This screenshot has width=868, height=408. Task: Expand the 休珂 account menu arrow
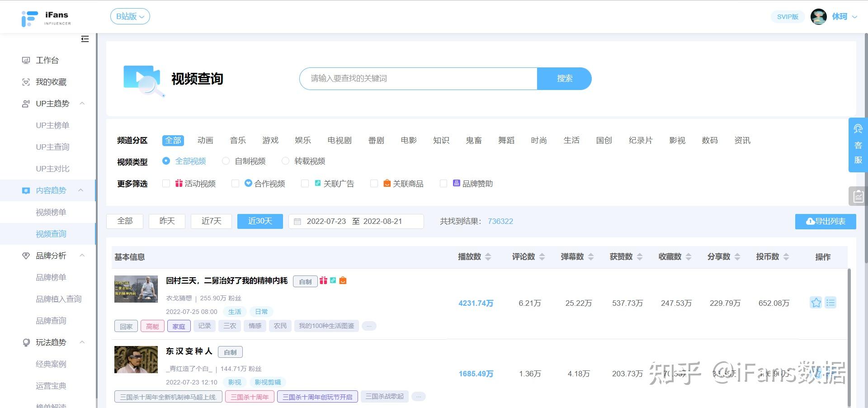(854, 17)
